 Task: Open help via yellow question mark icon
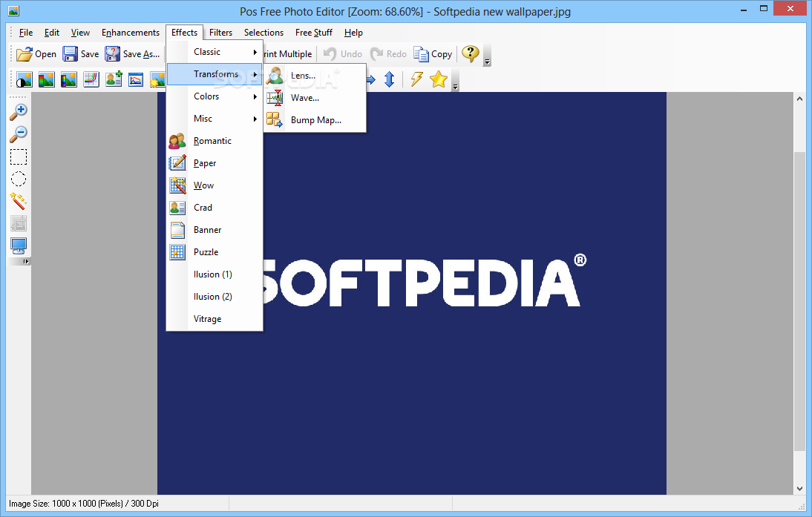[471, 53]
